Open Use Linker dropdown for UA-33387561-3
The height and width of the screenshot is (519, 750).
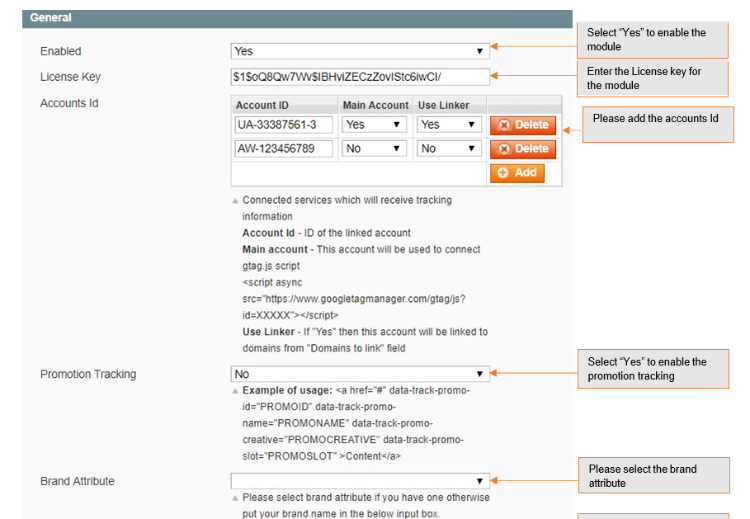pos(449,125)
